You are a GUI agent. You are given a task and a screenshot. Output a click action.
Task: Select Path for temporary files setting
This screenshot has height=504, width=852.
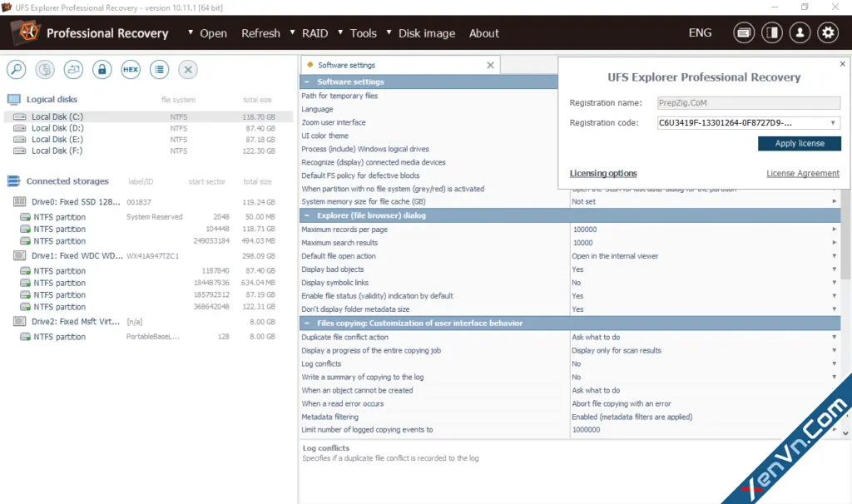tap(339, 96)
